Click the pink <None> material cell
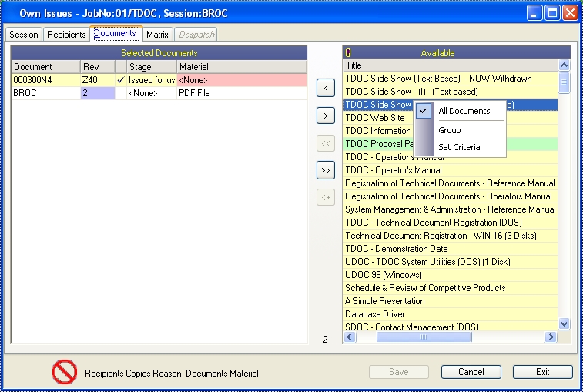This screenshot has height=392, width=583. (x=242, y=80)
